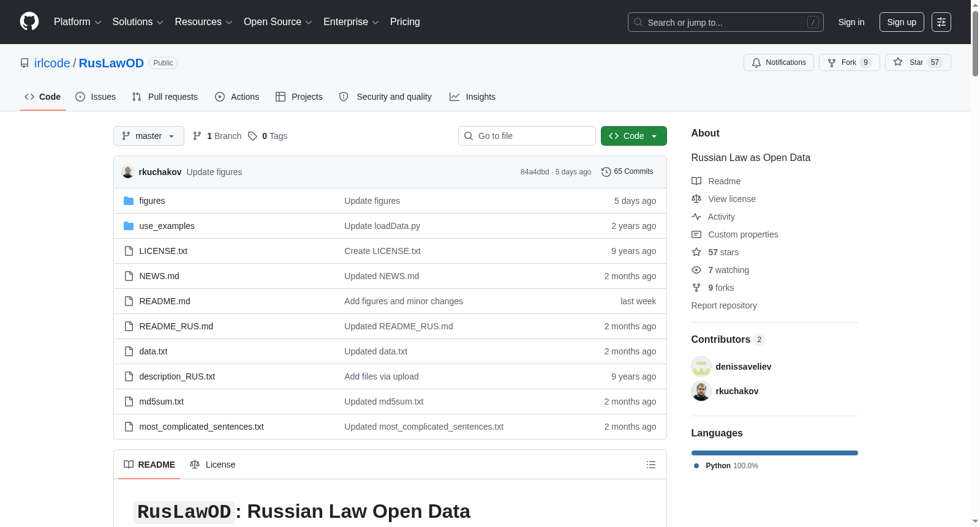Click the repository icon before irlcode
Viewport: 980px width, 527px height.
click(x=24, y=63)
